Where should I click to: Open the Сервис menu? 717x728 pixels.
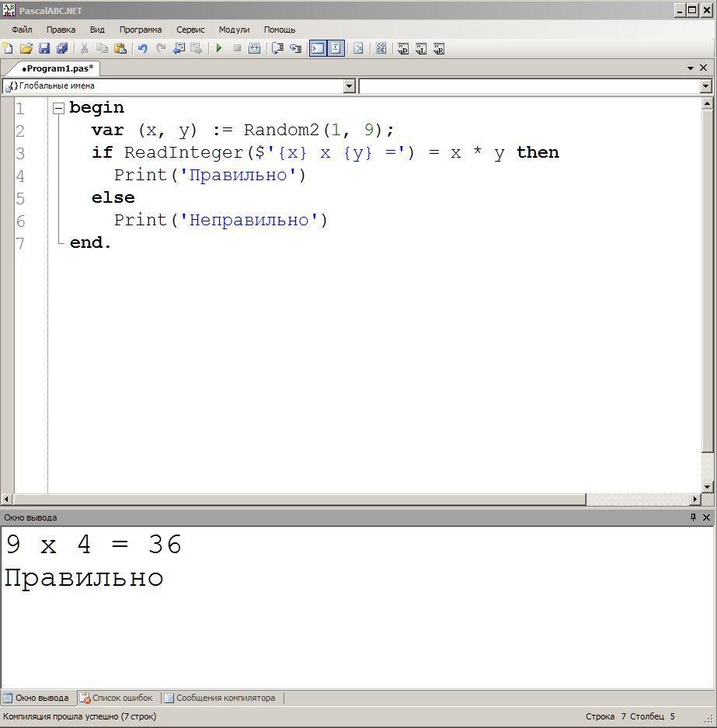click(x=190, y=30)
